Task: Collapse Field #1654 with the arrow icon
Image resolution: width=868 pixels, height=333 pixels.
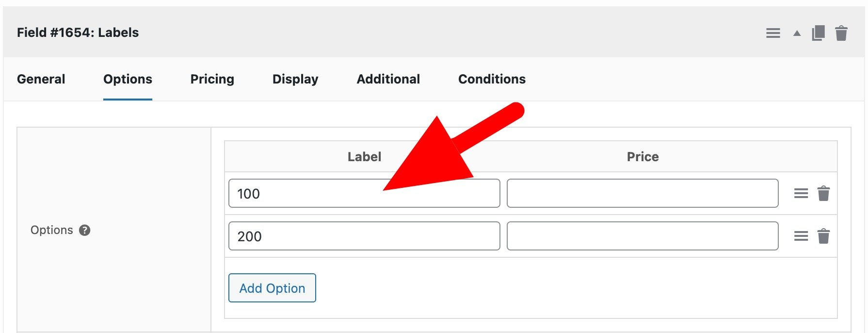Action: point(796,33)
